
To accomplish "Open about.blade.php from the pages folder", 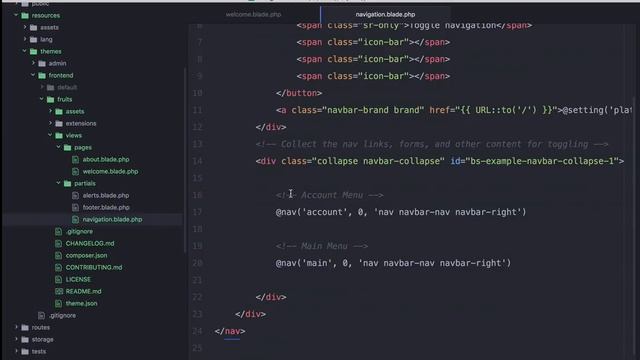I will [x=106, y=159].
